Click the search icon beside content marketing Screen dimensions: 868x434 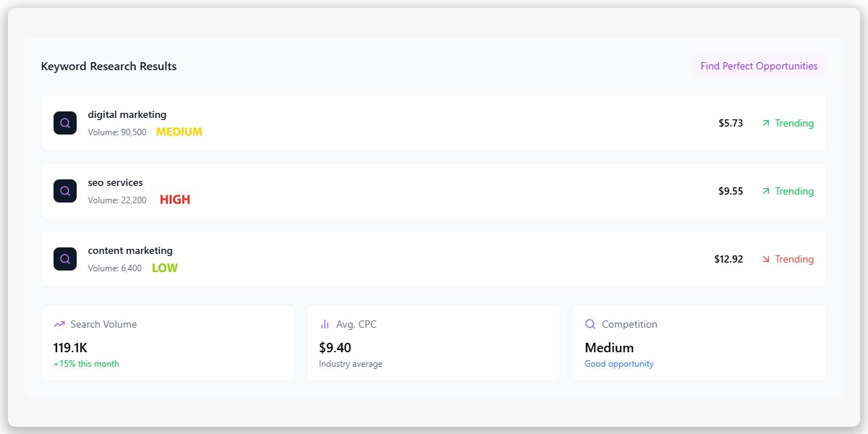point(65,259)
